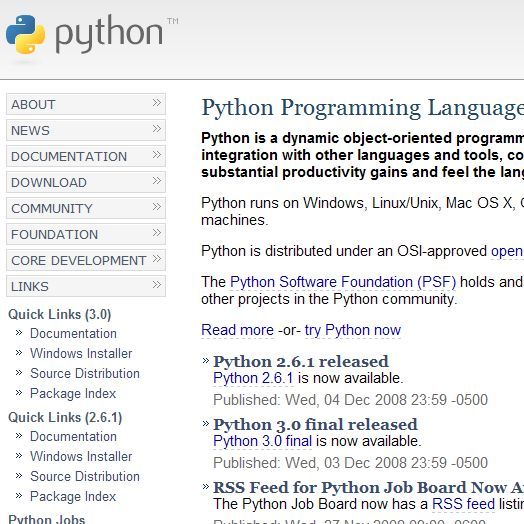Expand the COMMUNITY chevron arrow
The height and width of the screenshot is (524, 524).
(157, 207)
